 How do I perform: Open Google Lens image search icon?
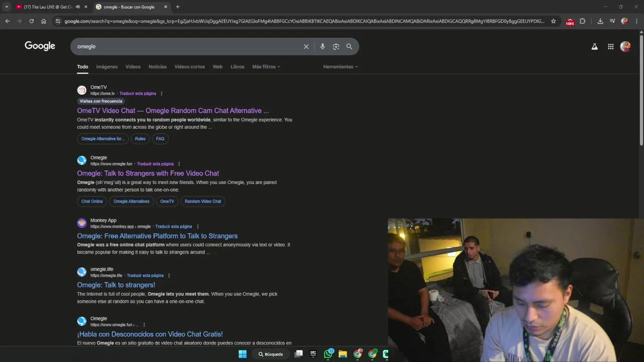click(x=336, y=46)
